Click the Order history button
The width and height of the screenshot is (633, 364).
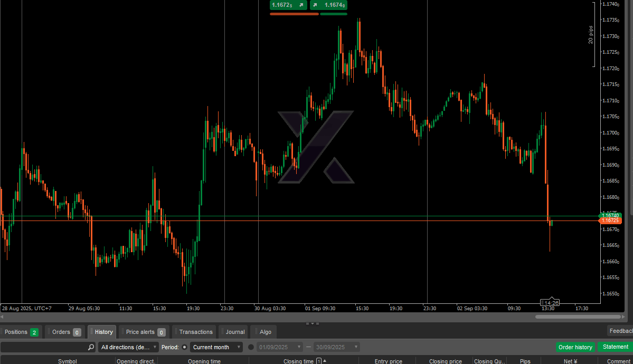tap(575, 347)
